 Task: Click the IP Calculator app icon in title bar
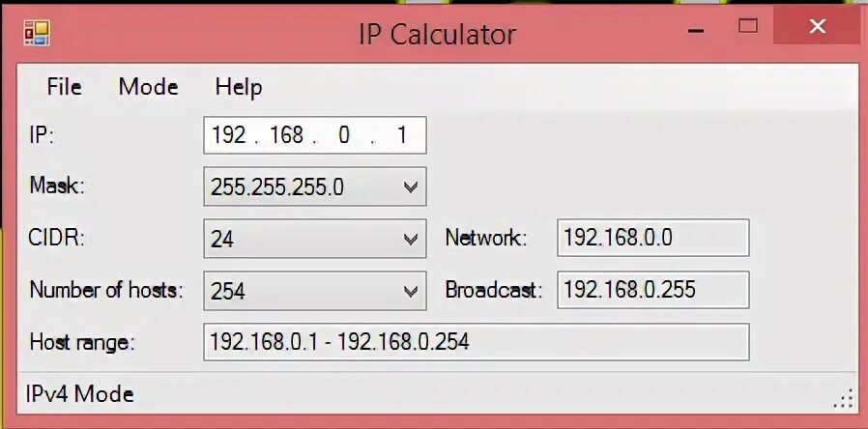click(37, 33)
